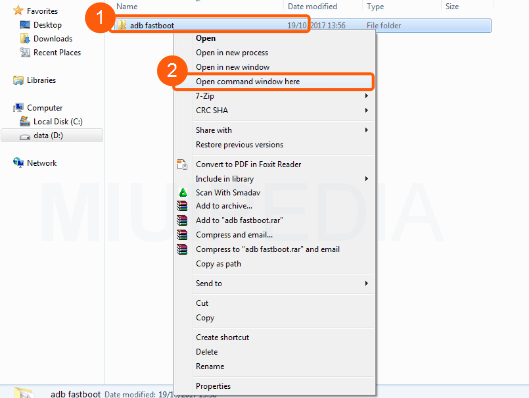Image resolution: width=529 pixels, height=398 pixels.
Task: Click the data (D:) drive icon
Action: pyautogui.click(x=25, y=136)
